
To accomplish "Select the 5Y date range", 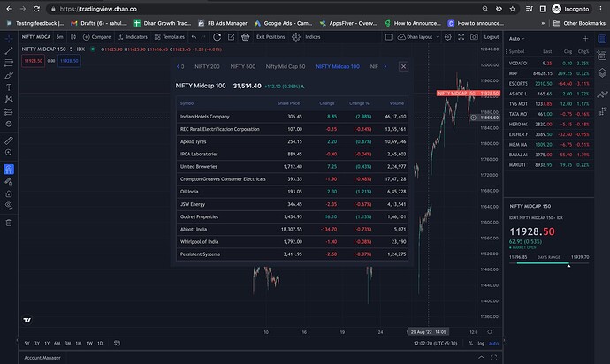I will point(27,344).
